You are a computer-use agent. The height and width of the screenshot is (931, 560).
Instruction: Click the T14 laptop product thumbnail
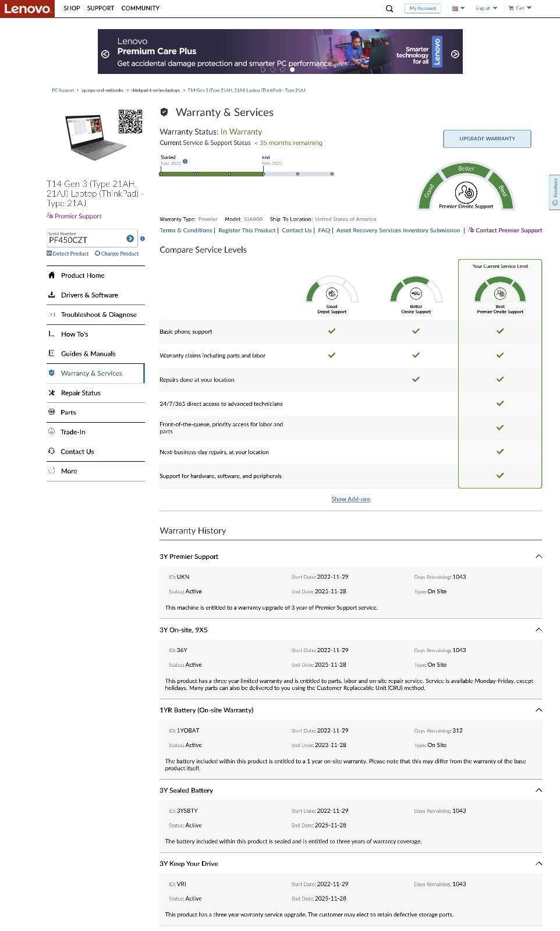tap(95, 137)
